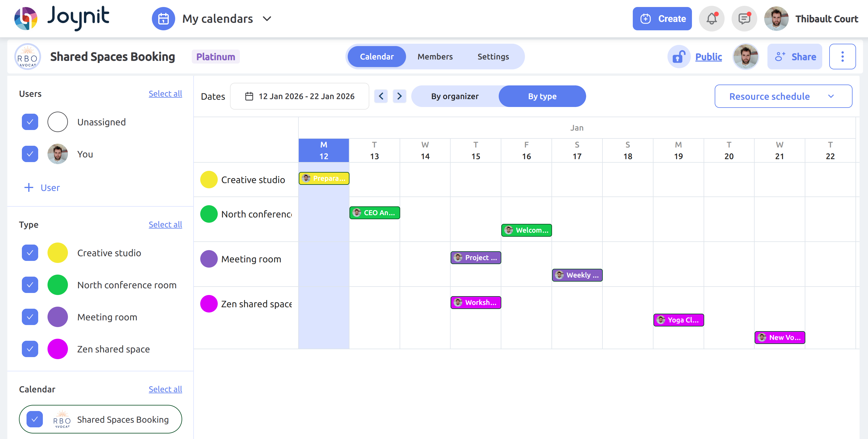Open the Resource schedule dropdown
This screenshot has width=868, height=439.
[783, 96]
